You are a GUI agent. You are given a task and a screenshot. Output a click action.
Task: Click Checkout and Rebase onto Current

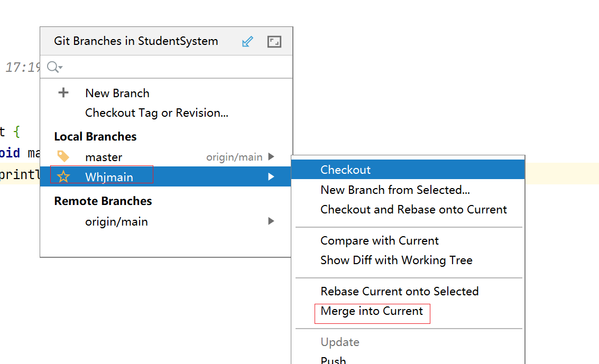coord(413,210)
